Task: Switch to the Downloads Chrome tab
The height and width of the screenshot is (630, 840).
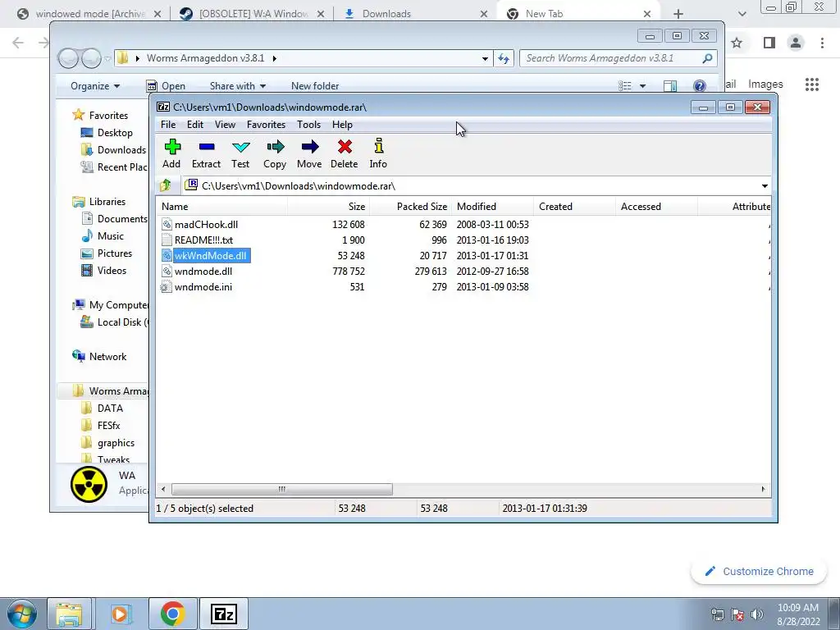Action: 415,14
